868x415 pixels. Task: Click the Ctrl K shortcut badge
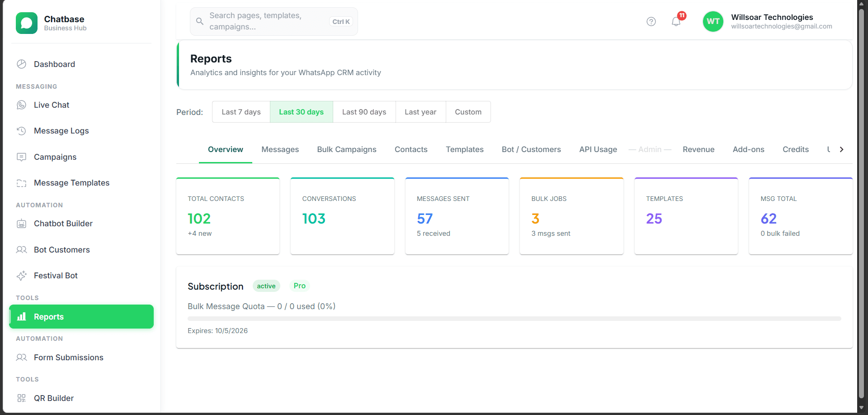[341, 22]
